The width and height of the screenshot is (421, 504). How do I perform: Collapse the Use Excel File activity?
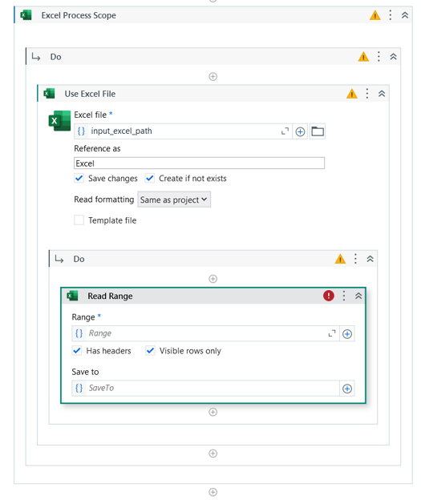click(x=382, y=94)
